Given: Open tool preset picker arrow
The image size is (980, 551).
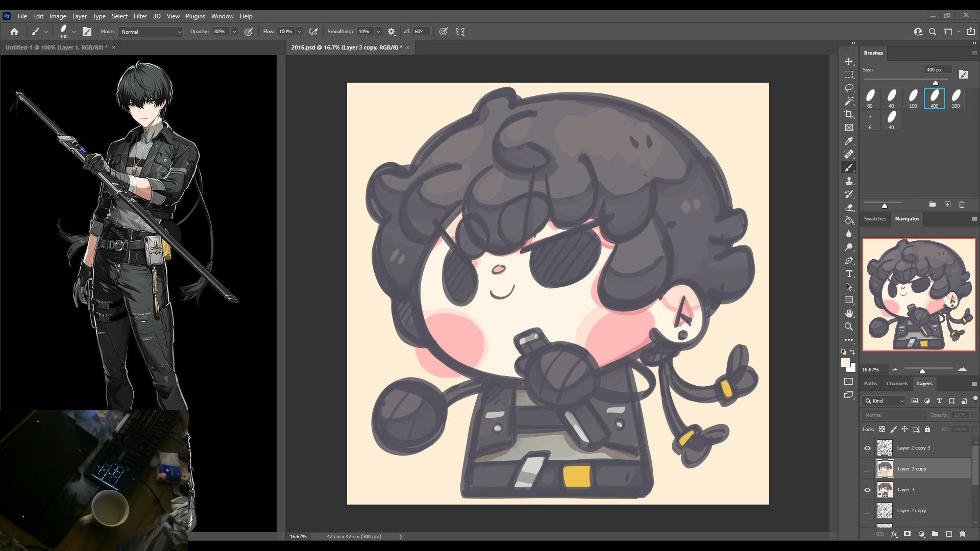Looking at the screenshot, I should tap(46, 32).
